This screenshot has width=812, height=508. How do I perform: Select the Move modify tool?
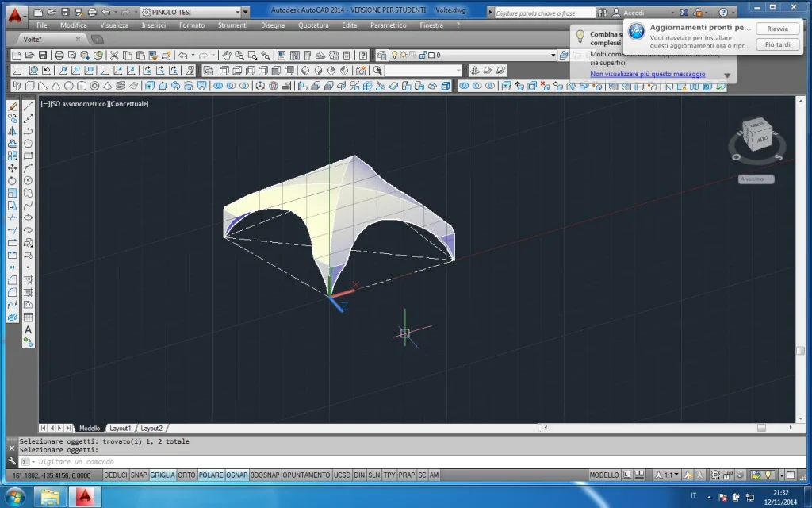(x=13, y=168)
